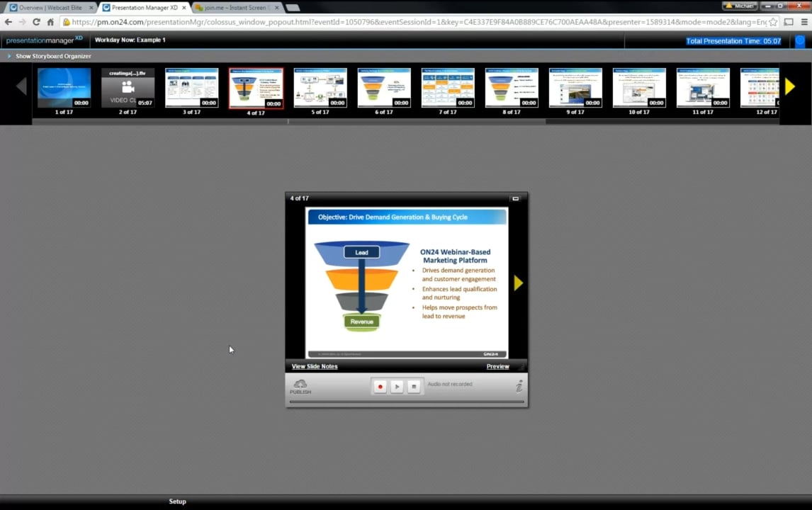Close the Overview | Webcast Elite tab
The height and width of the screenshot is (510, 812).
click(91, 8)
